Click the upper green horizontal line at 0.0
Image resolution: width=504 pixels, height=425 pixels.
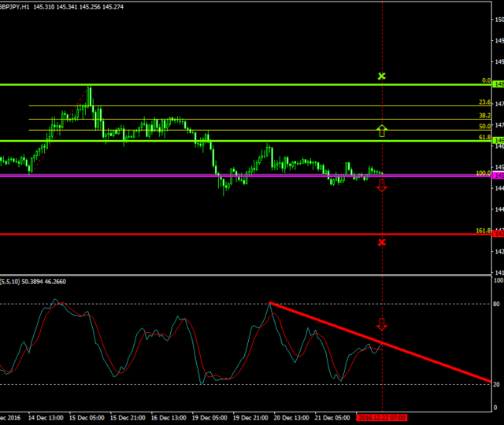click(236, 84)
